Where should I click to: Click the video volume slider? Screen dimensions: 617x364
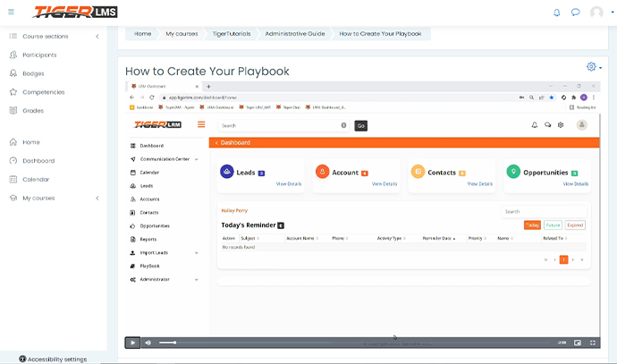point(167,343)
